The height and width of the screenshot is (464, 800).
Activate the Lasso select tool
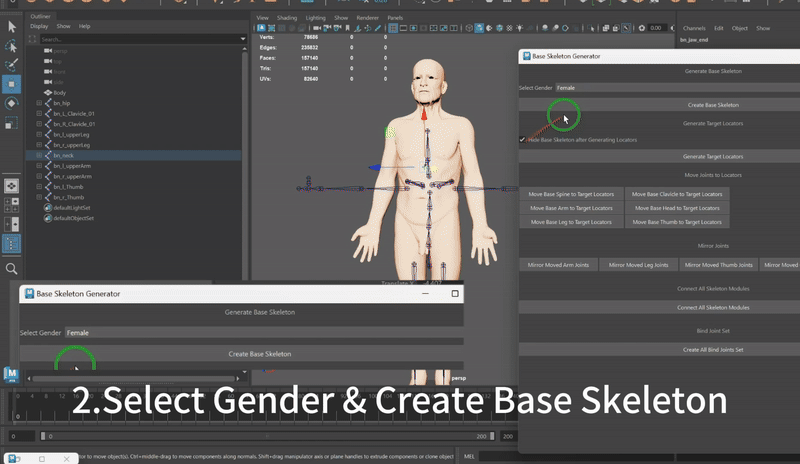[11, 46]
